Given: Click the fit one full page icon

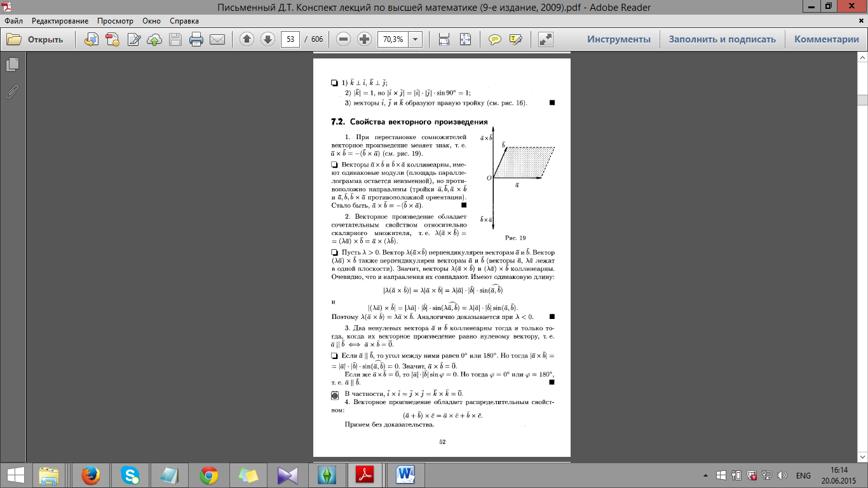Looking at the screenshot, I should point(465,39).
